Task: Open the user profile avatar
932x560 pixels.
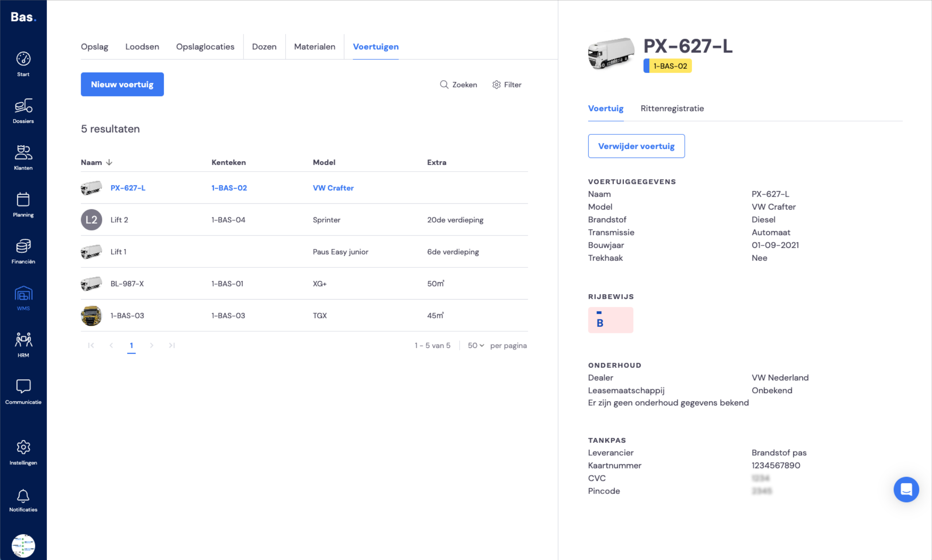Action: (23, 546)
